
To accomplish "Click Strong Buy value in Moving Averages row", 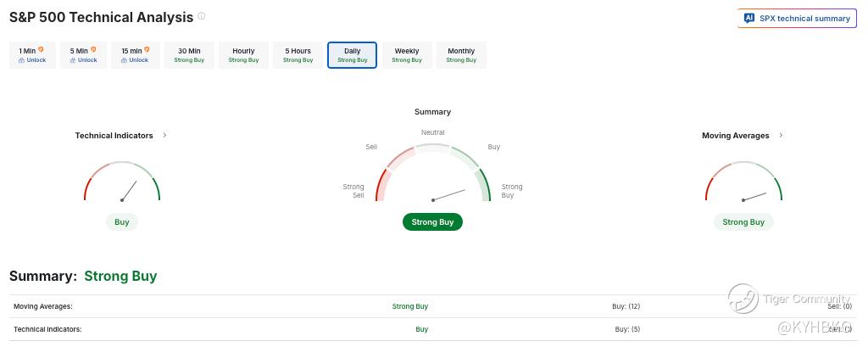I will [x=410, y=306].
